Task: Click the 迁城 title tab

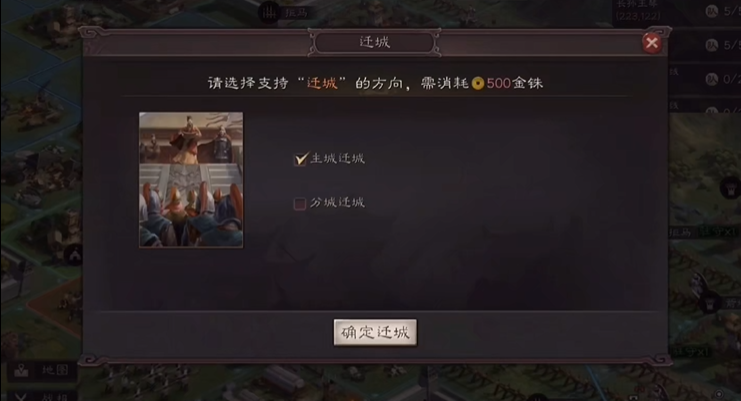Action: pyautogui.click(x=375, y=43)
